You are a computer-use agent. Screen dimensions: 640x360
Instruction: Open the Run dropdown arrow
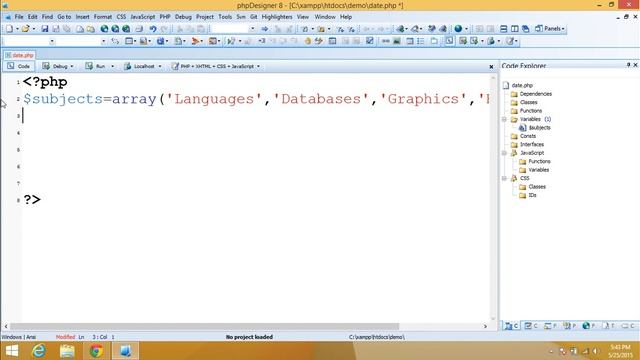coord(113,66)
